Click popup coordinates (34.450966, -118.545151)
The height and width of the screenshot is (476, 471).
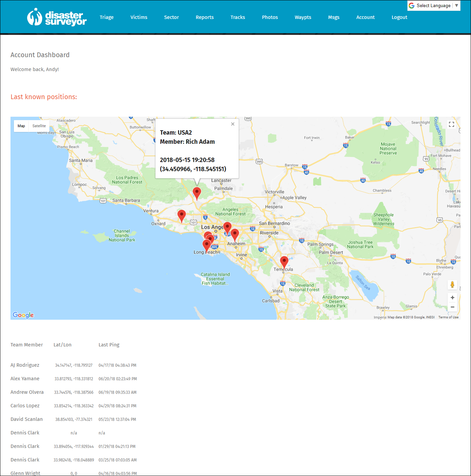pyautogui.click(x=193, y=169)
